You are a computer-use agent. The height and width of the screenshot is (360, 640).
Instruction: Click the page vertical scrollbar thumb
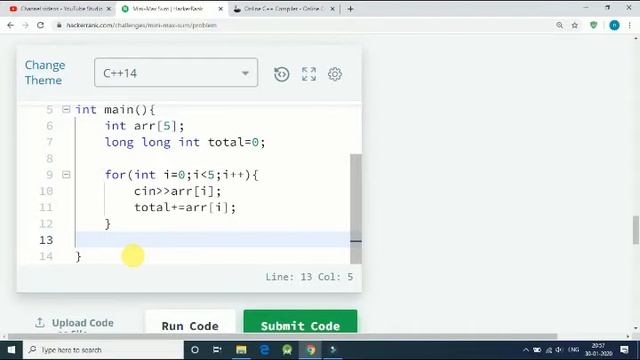tap(636, 230)
